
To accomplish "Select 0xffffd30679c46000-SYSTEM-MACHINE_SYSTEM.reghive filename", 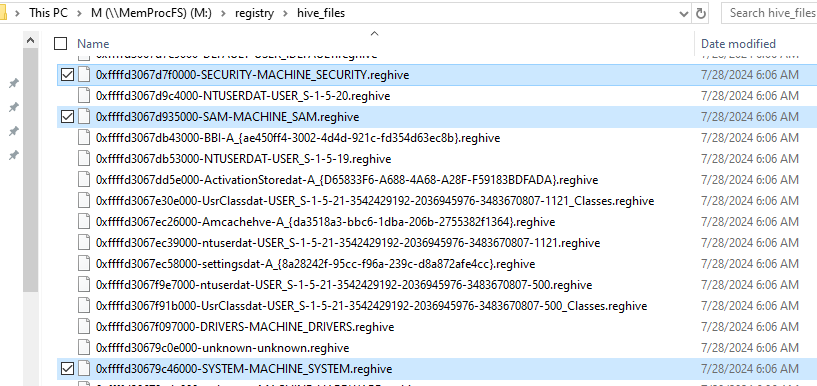I will tap(243, 369).
